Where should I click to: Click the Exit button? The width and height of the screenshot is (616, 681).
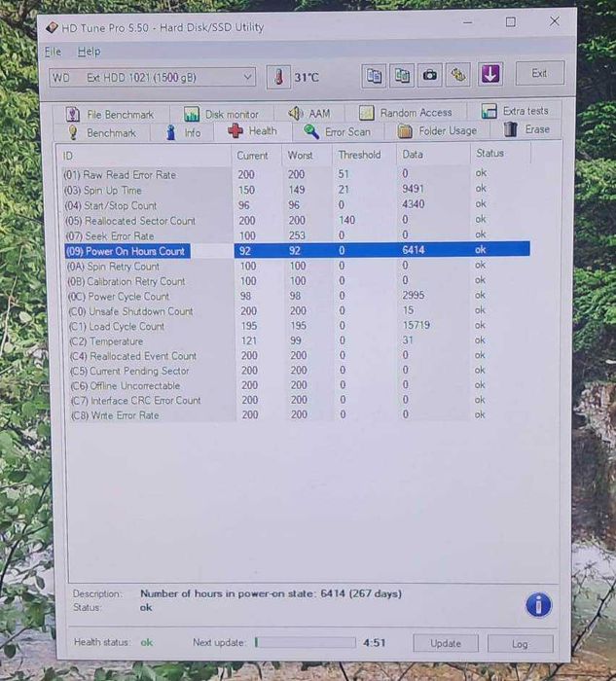(540, 73)
